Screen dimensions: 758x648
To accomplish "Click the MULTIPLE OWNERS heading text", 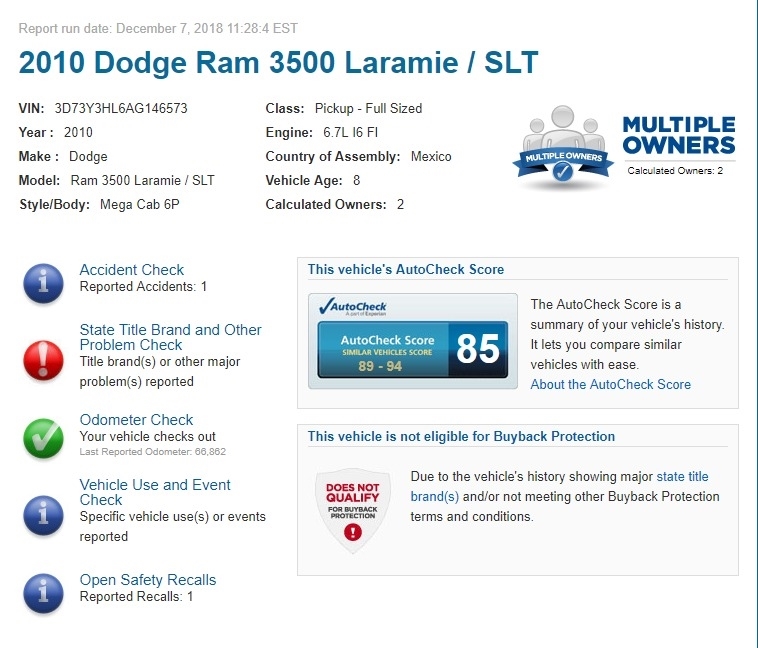I will tap(678, 135).
